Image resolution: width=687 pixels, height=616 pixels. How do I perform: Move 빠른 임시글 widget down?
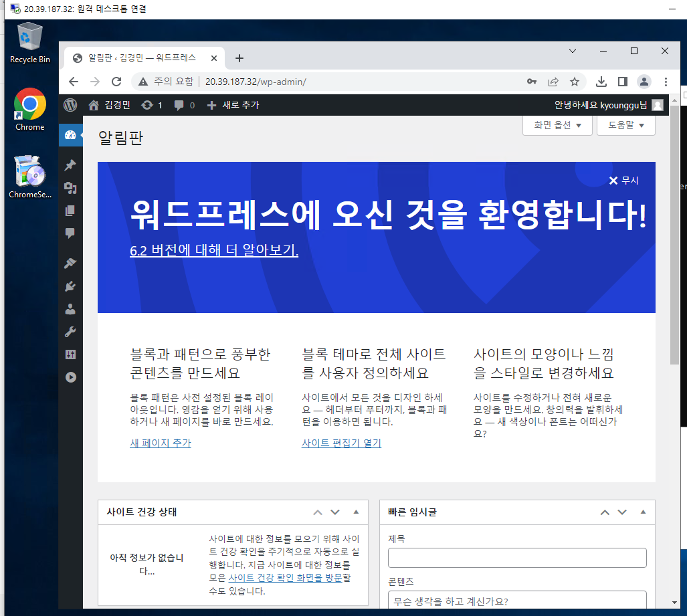click(622, 512)
